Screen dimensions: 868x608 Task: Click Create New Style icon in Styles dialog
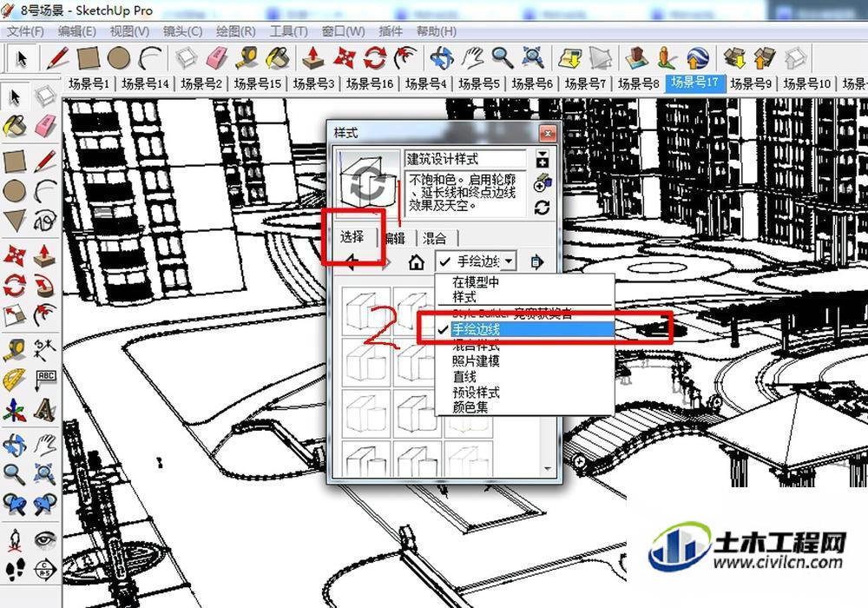pyautogui.click(x=542, y=183)
